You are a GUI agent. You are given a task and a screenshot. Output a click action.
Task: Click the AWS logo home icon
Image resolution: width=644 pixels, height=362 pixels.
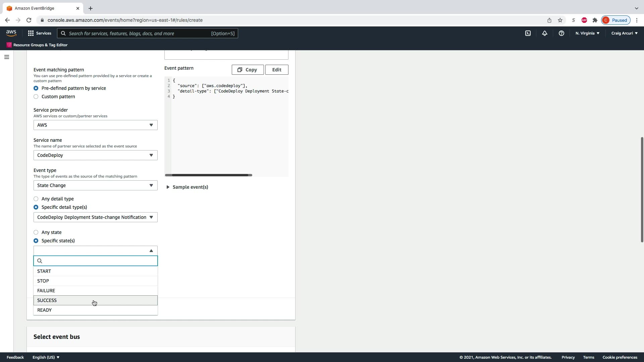(11, 33)
